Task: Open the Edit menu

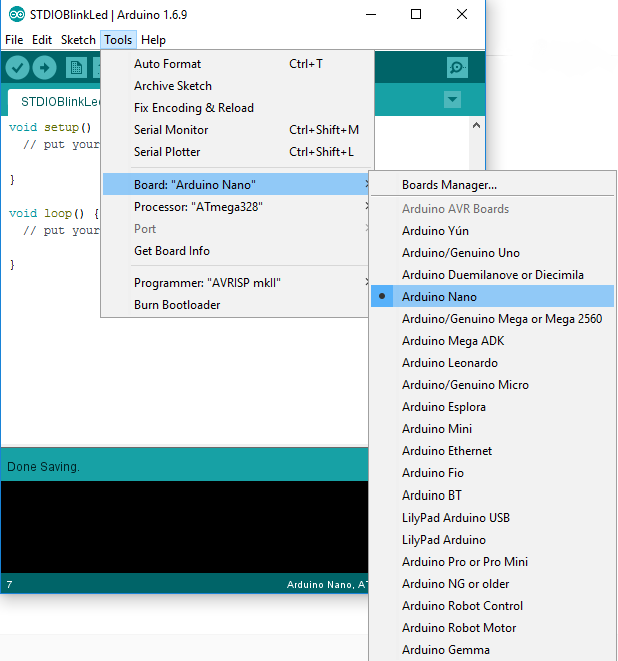Action: coord(42,40)
